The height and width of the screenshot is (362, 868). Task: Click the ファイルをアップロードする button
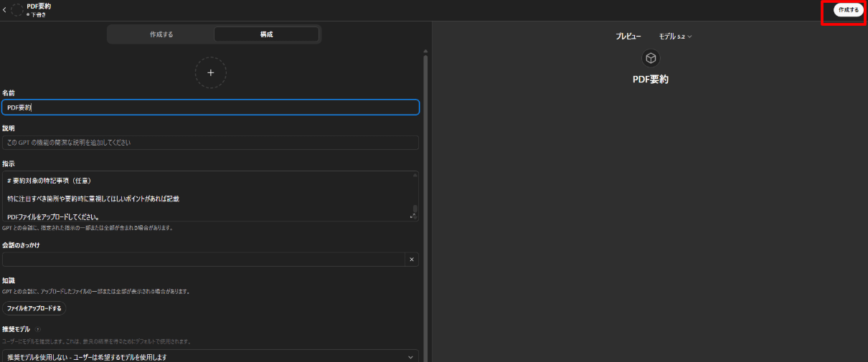pyautogui.click(x=34, y=308)
